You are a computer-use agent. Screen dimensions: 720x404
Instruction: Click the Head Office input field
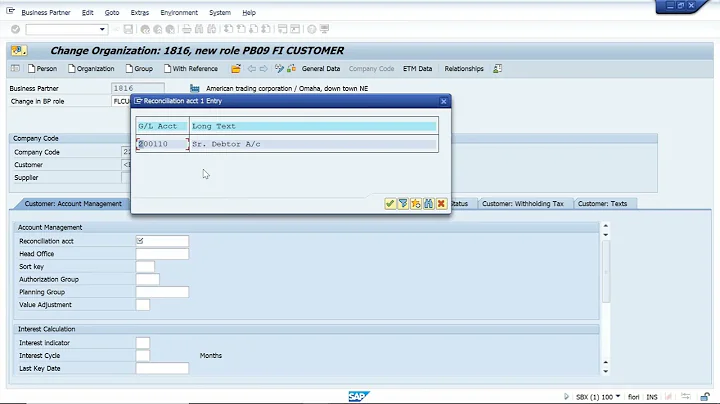[162, 254]
